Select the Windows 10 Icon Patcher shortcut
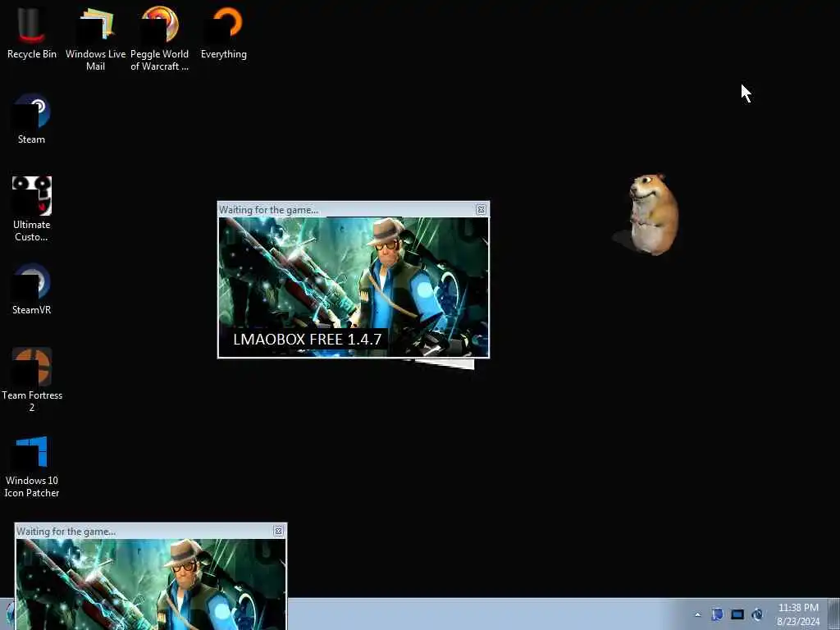Viewport: 840px width, 630px height. (32, 466)
